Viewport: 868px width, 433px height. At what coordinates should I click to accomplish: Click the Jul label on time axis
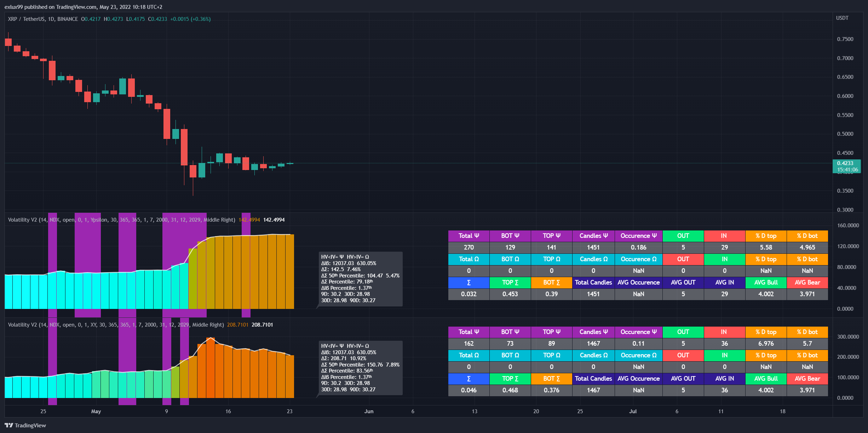(x=633, y=411)
